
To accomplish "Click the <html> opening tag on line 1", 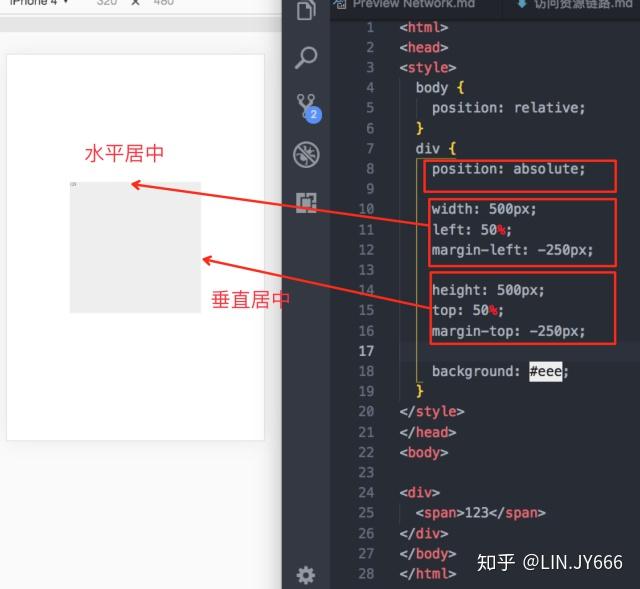I will click(x=424, y=27).
